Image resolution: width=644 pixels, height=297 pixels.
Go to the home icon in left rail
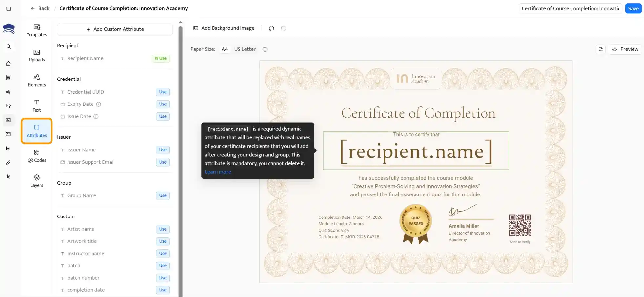click(9, 64)
